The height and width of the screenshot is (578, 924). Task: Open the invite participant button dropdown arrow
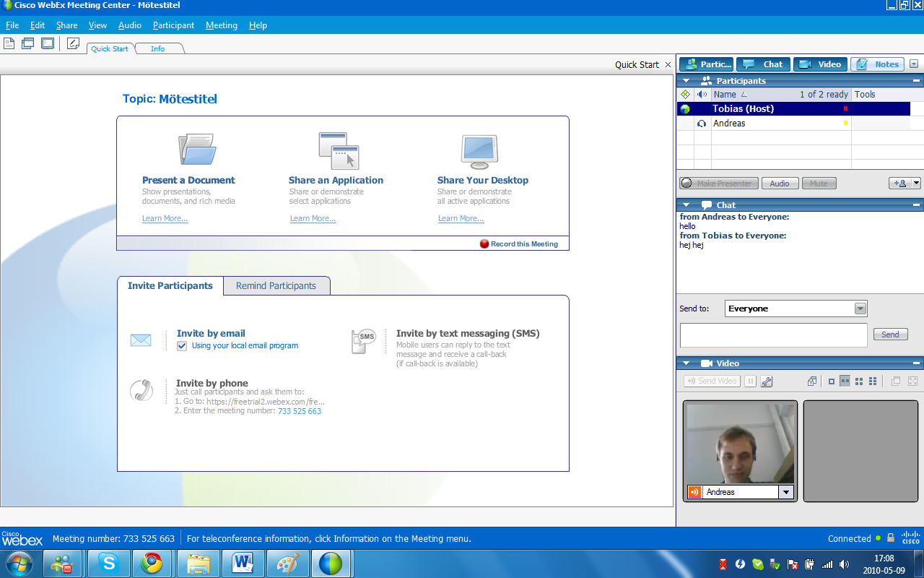(x=917, y=184)
